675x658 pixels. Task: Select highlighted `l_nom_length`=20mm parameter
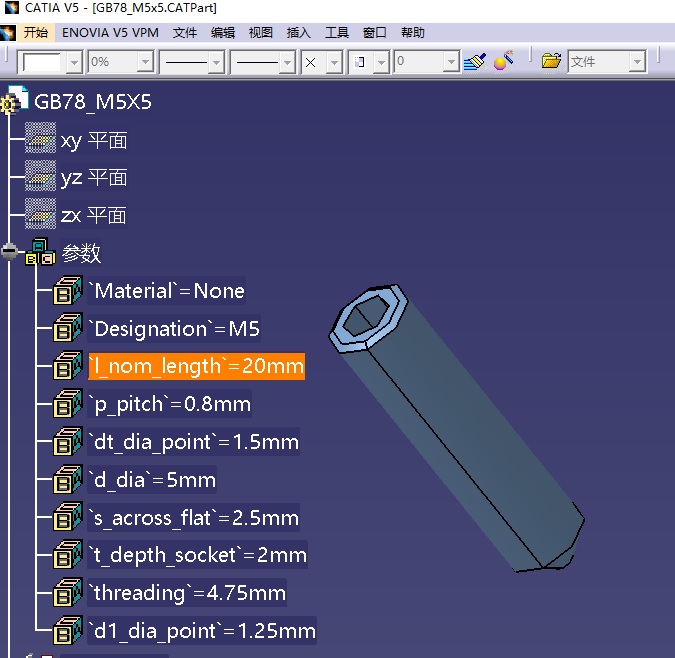(196, 366)
